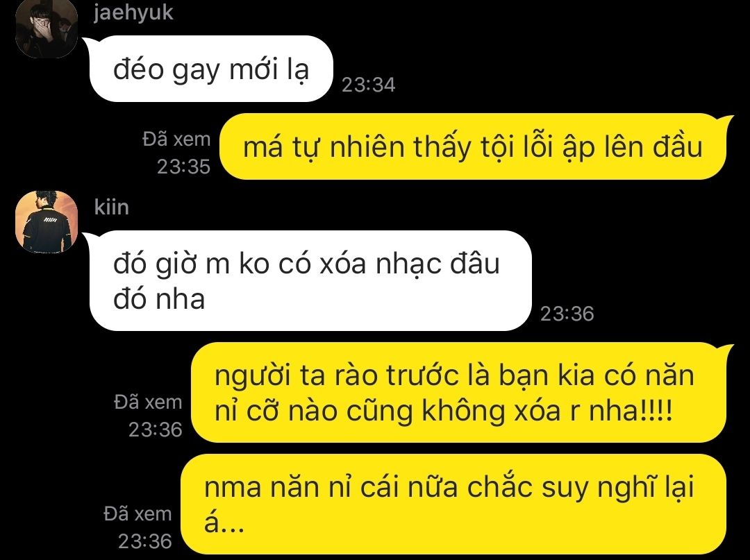The height and width of the screenshot is (560, 750).
Task: Click the 23:36 time next to "người ta rào trước"
Action: click(156, 430)
